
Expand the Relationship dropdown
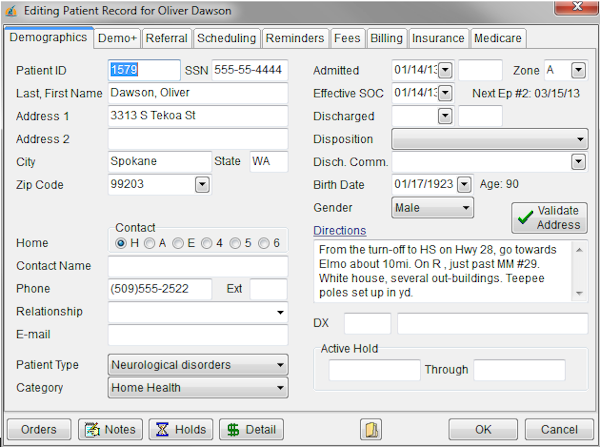pos(280,312)
